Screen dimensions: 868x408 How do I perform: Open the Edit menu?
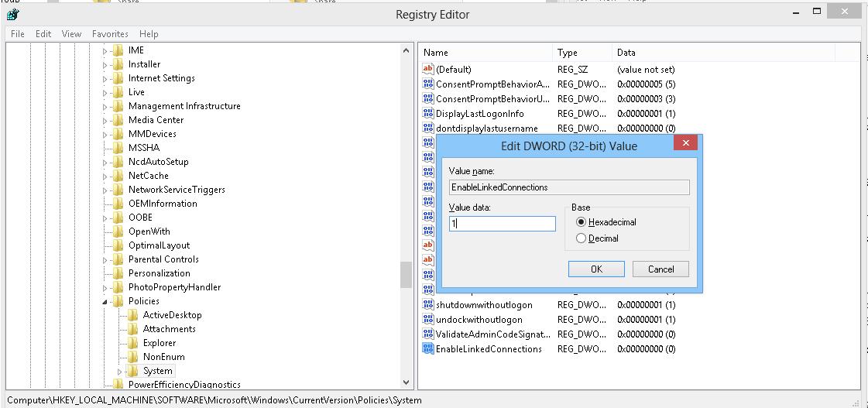[43, 34]
